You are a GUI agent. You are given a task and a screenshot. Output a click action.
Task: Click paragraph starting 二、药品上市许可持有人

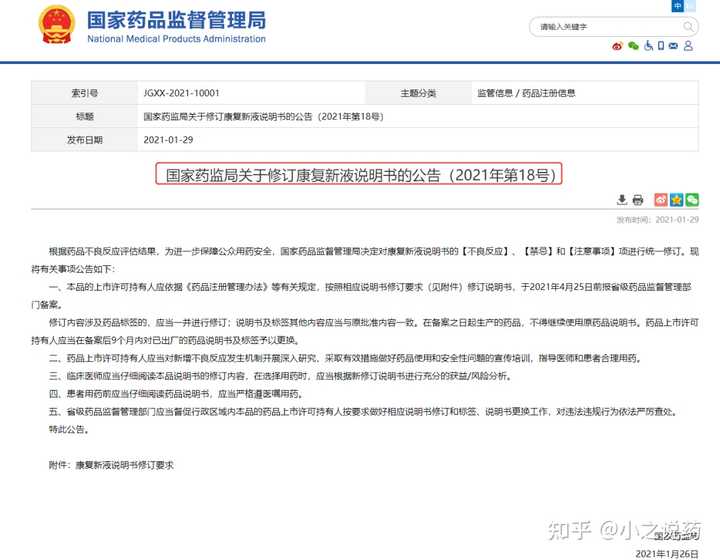(345, 358)
